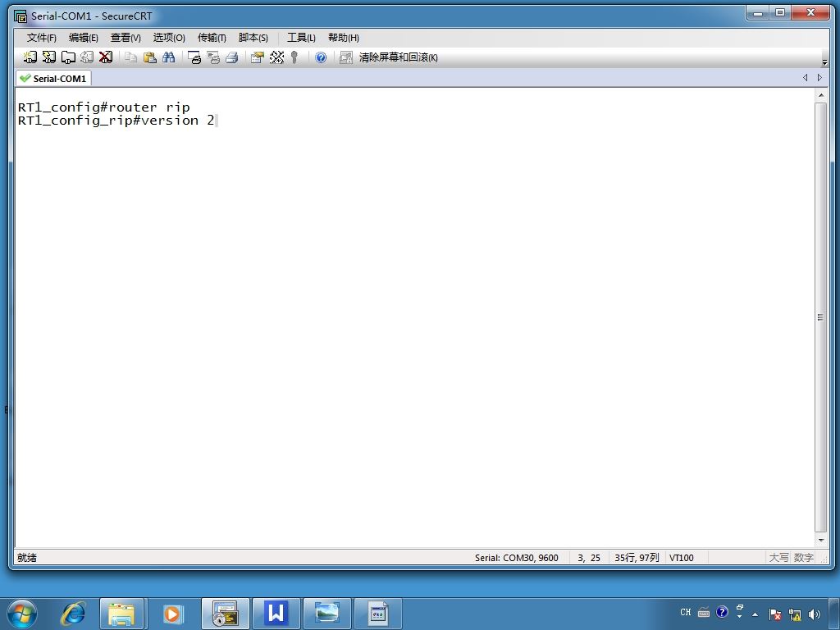Show hidden tray icons arrow
The image size is (840, 630).
[x=756, y=614]
